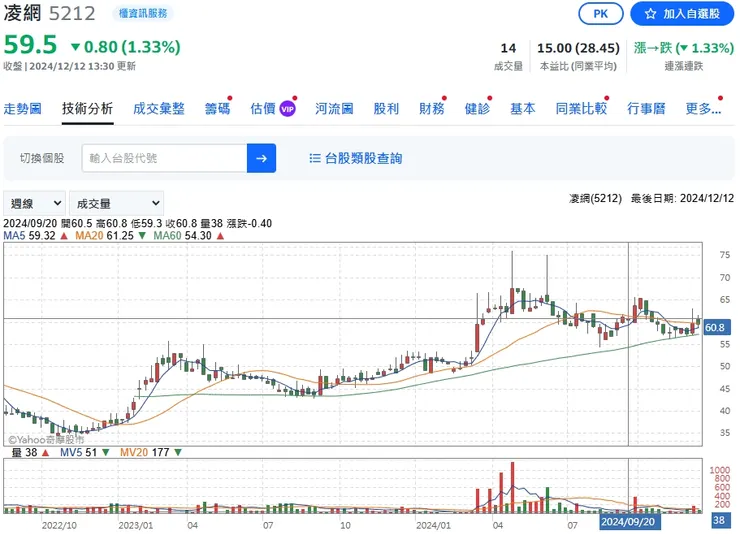Screen dimensions: 740x534
Task: Click the 權資訊服務 badge
Action: (x=143, y=14)
